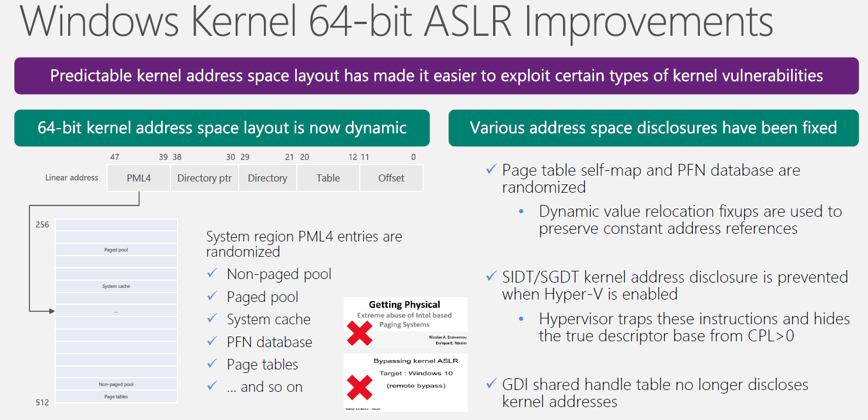Select the PML4 field in linear address
The height and width of the screenshot is (420, 868).
[x=139, y=178]
